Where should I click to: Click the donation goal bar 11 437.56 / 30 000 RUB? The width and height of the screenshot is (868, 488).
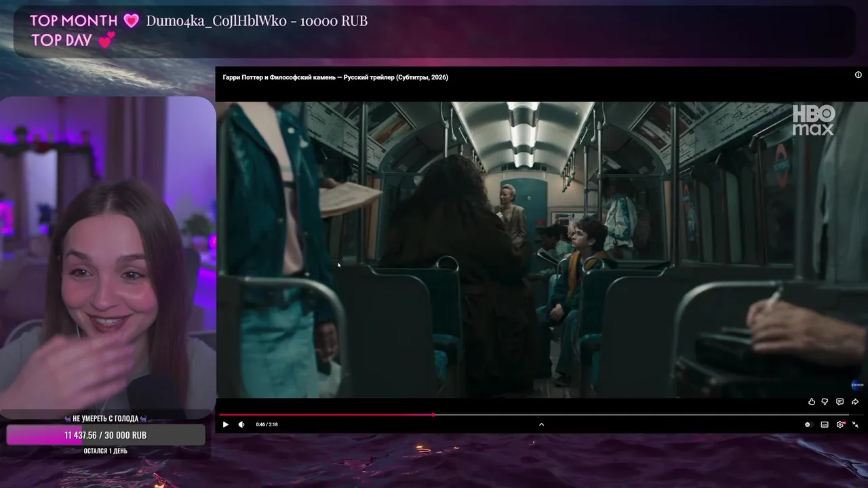click(106, 435)
